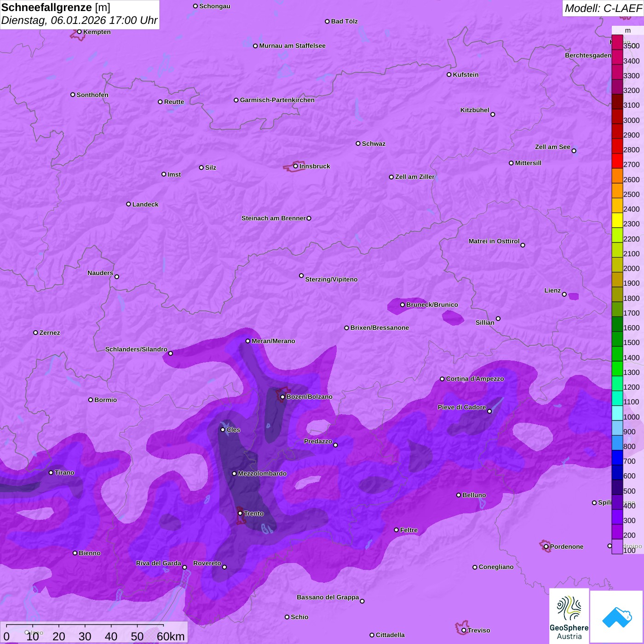Click the Feltre location dot

[x=397, y=530]
